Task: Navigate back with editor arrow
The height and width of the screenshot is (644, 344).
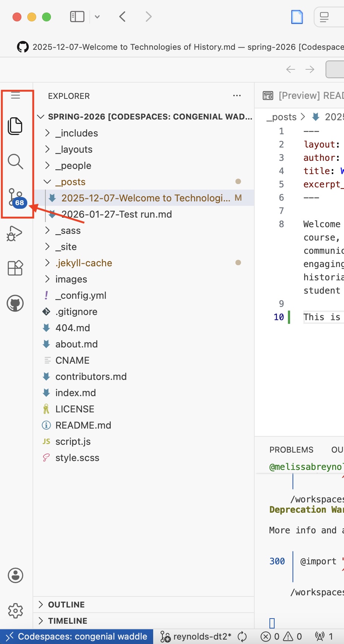Action: (291, 69)
